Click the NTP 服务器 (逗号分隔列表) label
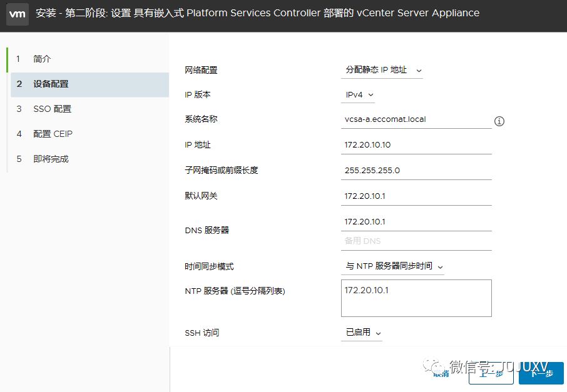 235,291
